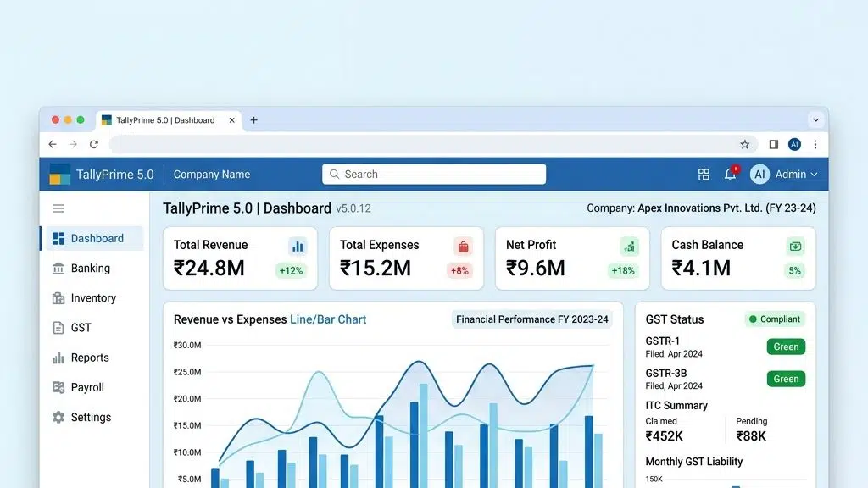Screen dimensions: 868x488
Task: Select the TallyPrime 5.0 | Dashboard browser tab
Action: tap(169, 120)
